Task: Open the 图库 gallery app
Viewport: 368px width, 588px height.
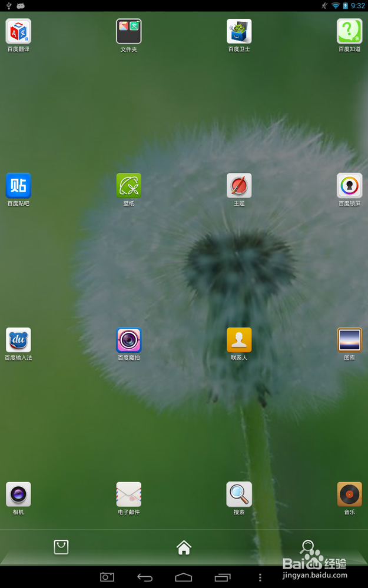Action: 350,340
